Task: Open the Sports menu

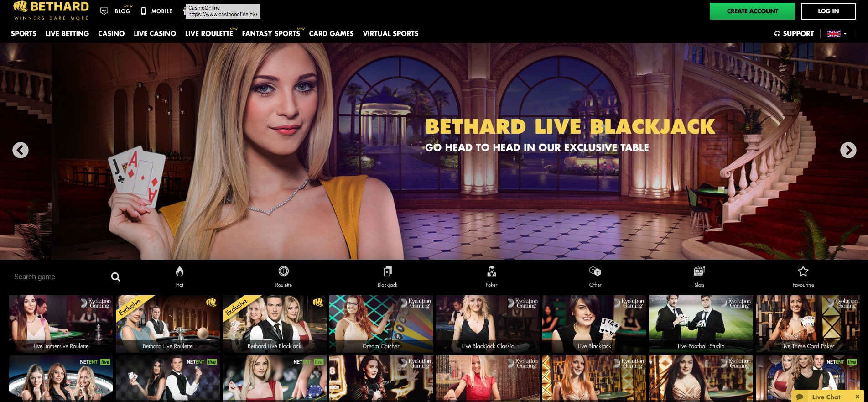Action: pos(24,34)
